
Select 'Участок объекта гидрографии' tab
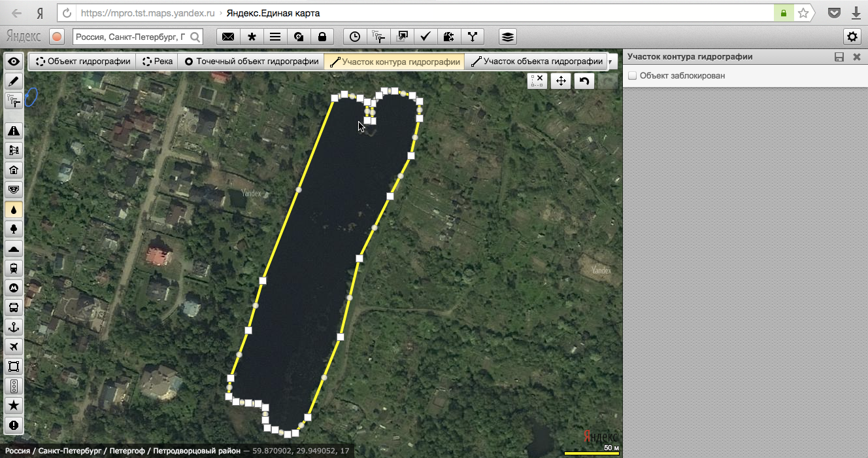point(536,62)
